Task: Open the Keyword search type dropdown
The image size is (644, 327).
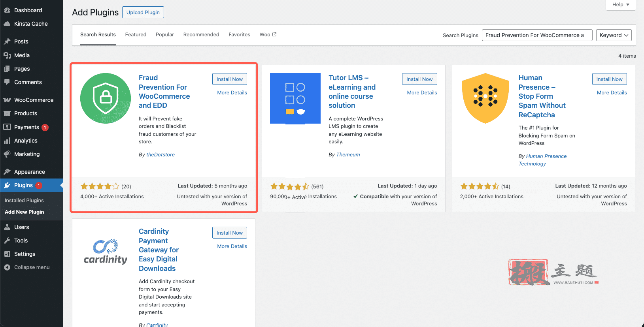Action: pos(614,35)
